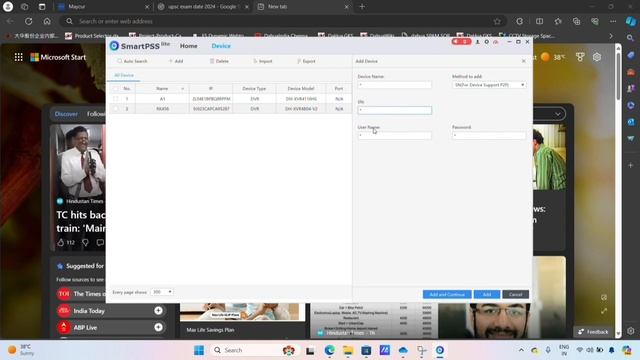Click DVR type cell in row A1
The width and height of the screenshot is (640, 360).
point(254,99)
